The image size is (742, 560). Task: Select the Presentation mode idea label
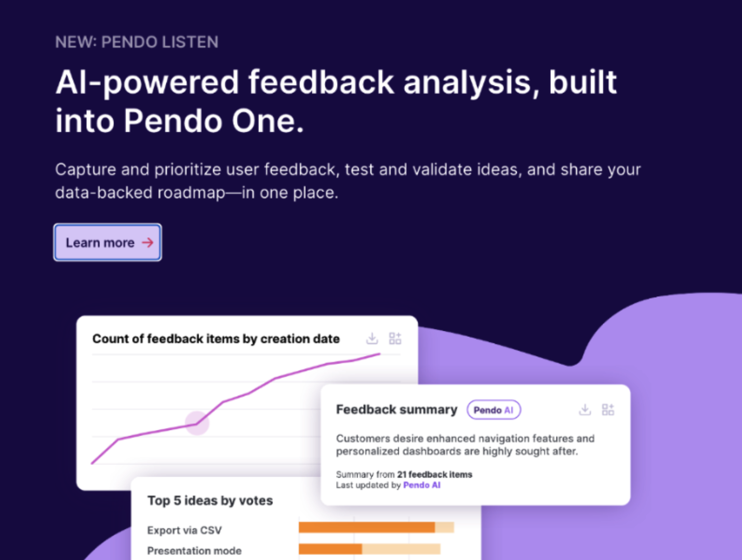(x=194, y=551)
